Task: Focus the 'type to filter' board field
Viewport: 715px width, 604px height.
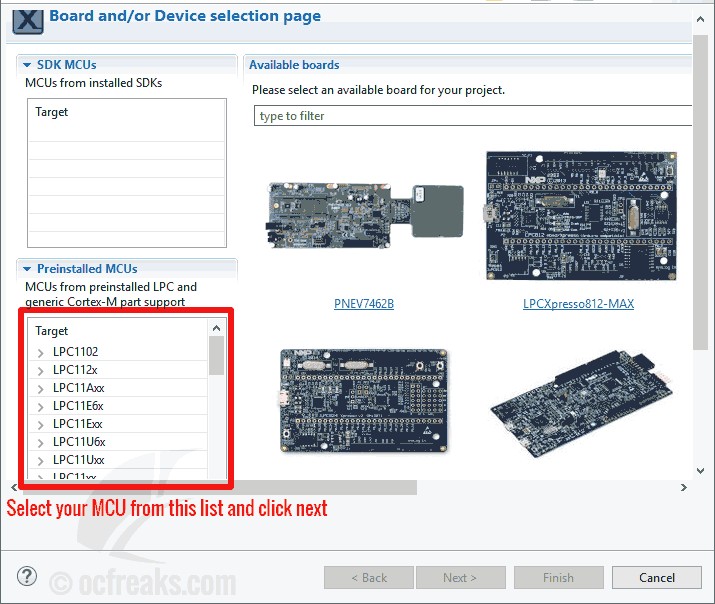Action: coord(473,116)
